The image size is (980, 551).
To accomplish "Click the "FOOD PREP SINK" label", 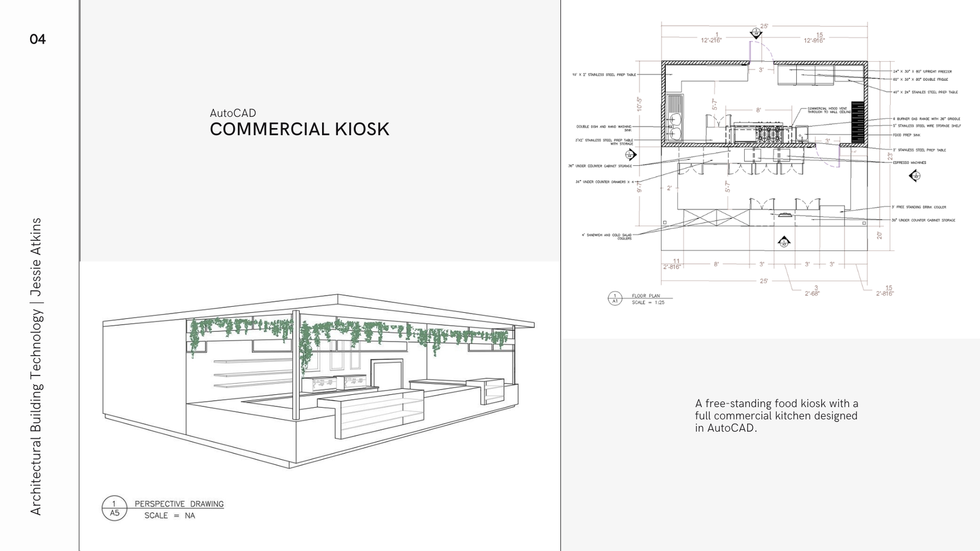I will point(907,135).
